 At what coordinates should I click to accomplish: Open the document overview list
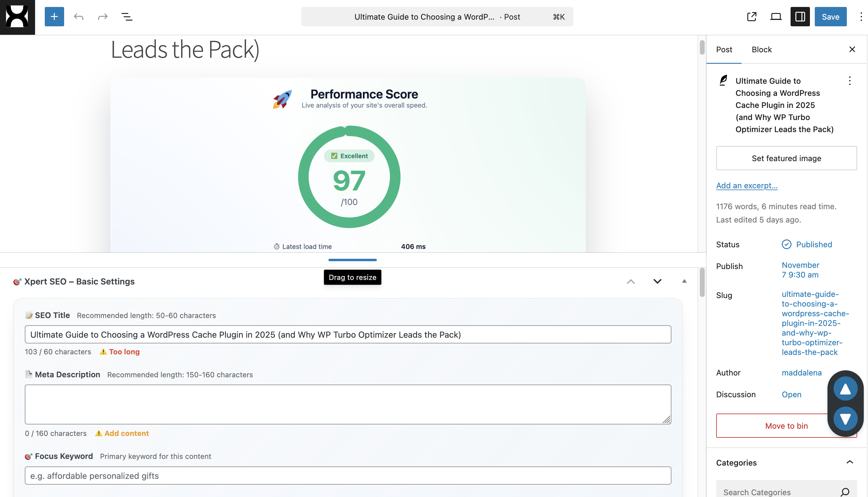(x=127, y=17)
